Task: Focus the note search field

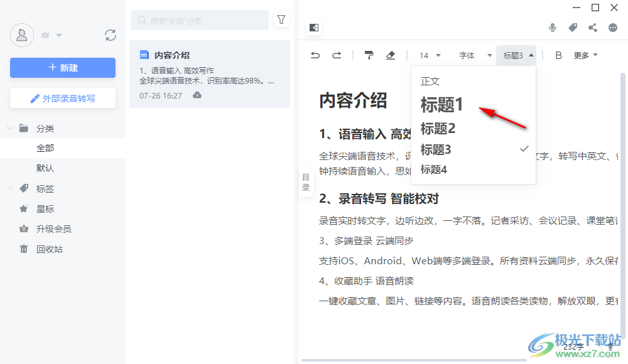Action: coord(200,21)
